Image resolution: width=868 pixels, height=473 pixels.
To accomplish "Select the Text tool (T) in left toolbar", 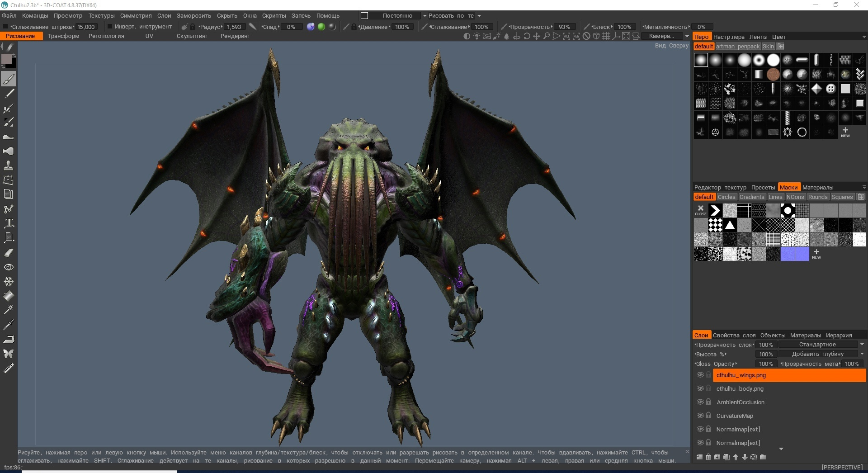I will 9,223.
